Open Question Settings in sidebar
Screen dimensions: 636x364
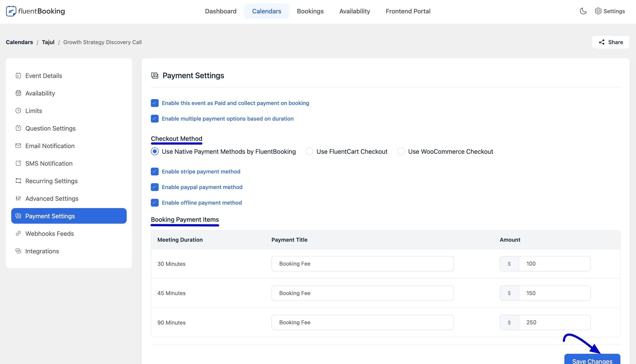[x=69, y=128]
